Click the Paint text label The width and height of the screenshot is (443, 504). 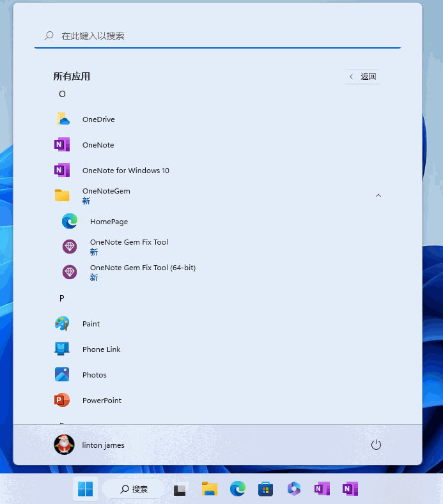coord(91,324)
